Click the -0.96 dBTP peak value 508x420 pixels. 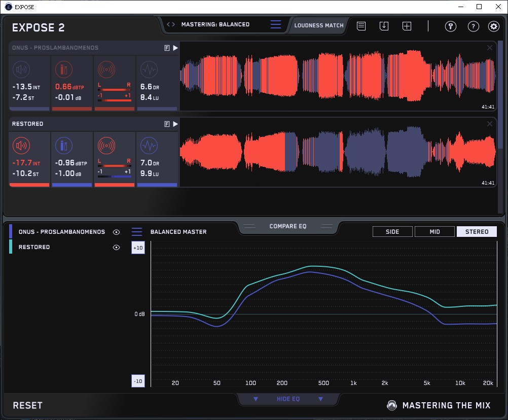[70, 163]
